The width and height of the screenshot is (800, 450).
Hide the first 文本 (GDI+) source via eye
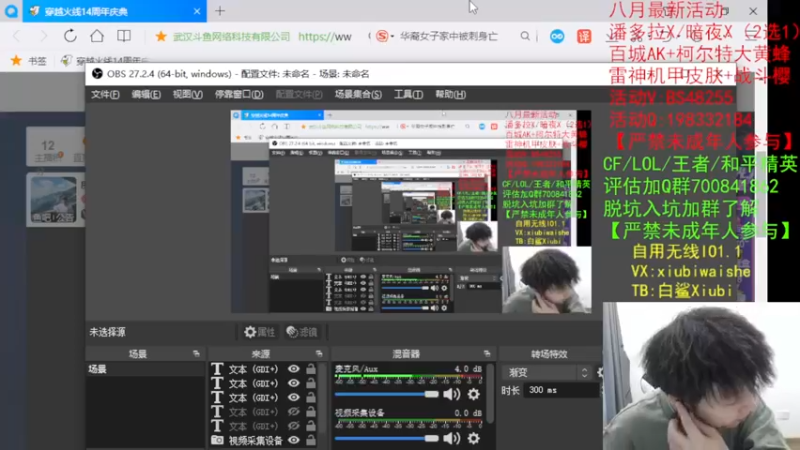tap(293, 369)
